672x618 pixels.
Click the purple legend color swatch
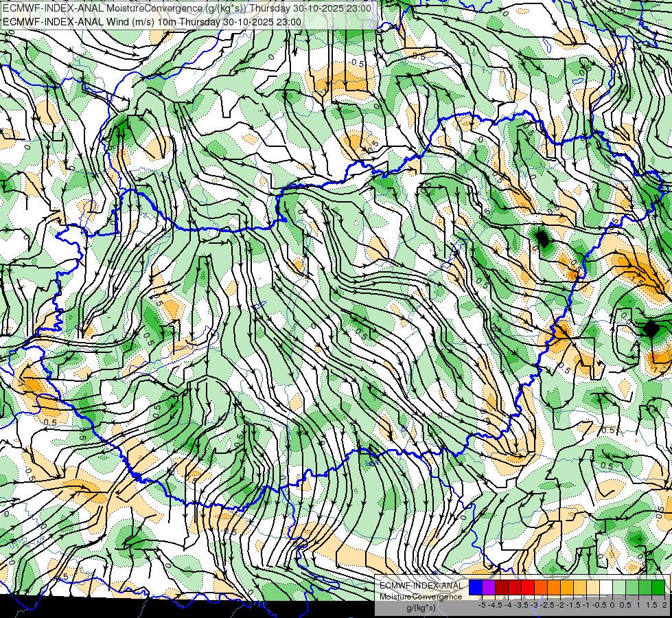click(489, 588)
